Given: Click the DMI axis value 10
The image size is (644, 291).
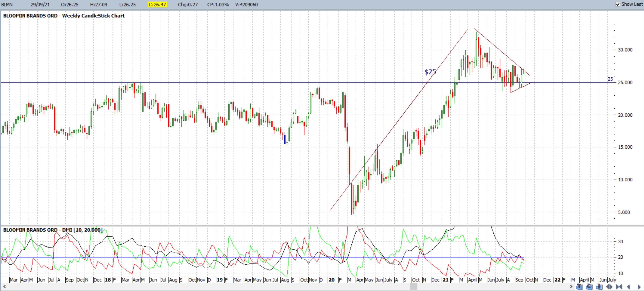Looking at the screenshot, I should click(x=620, y=273).
